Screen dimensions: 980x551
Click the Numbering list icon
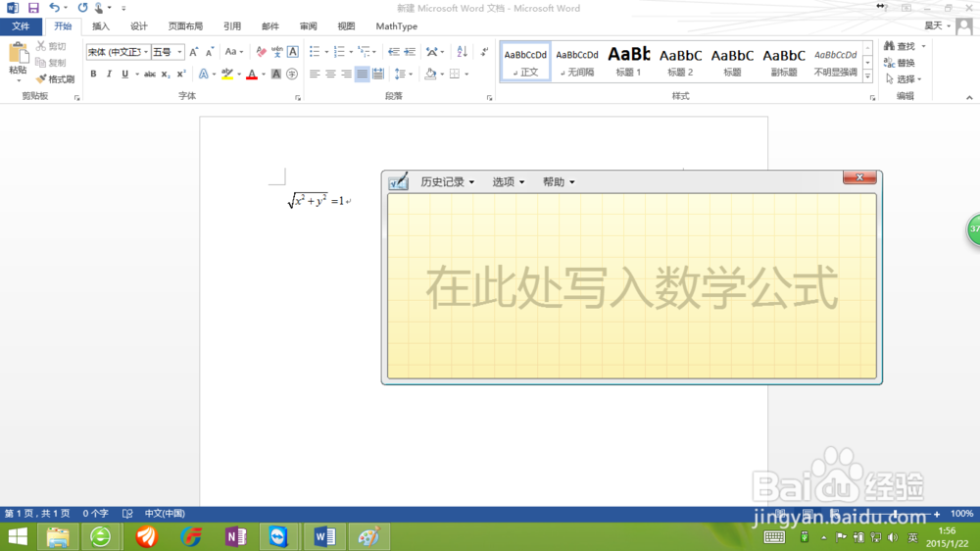[x=339, y=52]
